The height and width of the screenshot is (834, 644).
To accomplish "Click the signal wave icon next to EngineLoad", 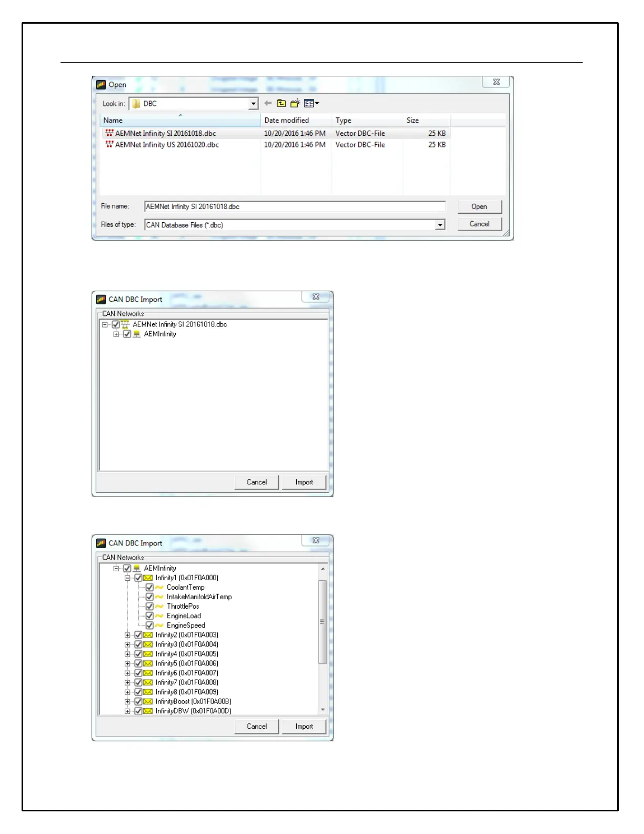I will [x=159, y=615].
